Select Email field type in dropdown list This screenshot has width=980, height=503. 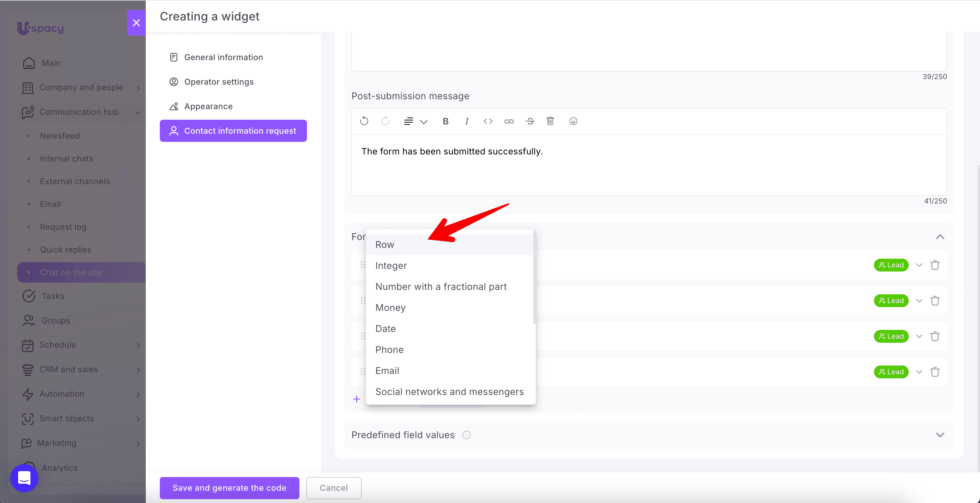tap(450, 371)
